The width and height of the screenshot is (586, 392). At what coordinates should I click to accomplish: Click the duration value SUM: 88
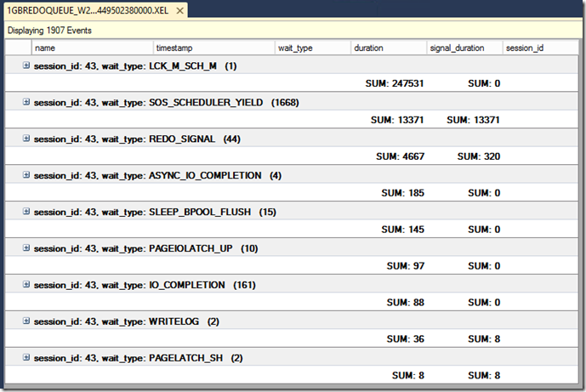click(406, 303)
